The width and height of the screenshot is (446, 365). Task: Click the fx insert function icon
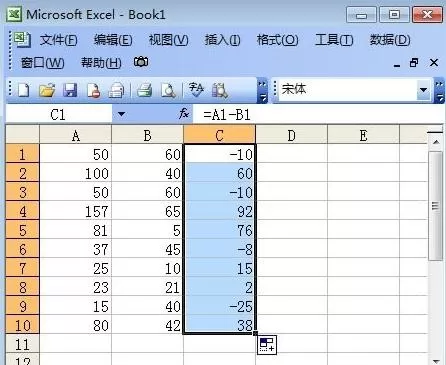coord(184,114)
